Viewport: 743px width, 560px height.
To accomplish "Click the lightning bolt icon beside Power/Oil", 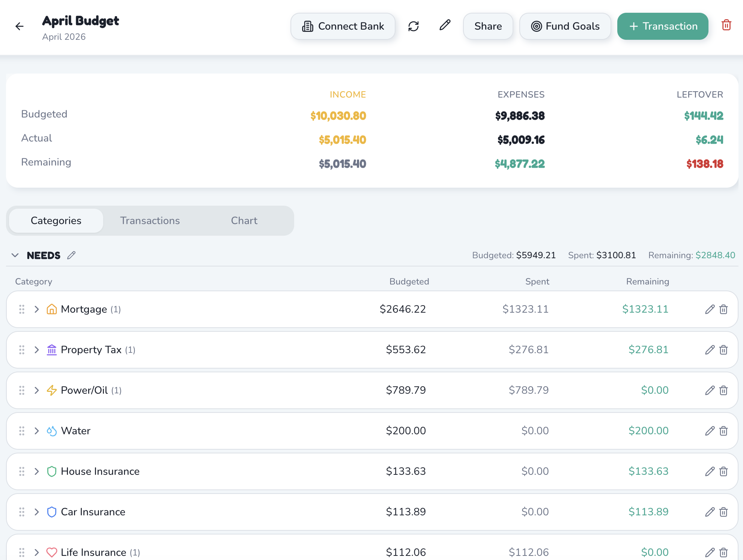I will [52, 390].
